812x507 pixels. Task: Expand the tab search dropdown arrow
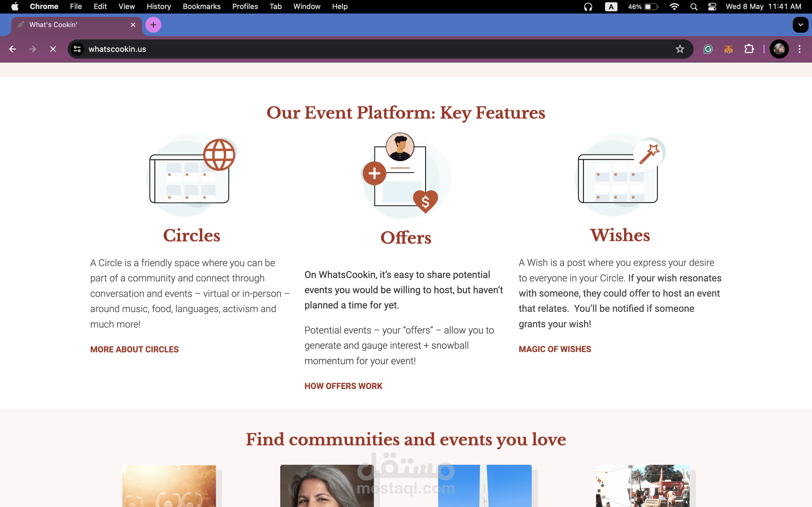coord(801,25)
